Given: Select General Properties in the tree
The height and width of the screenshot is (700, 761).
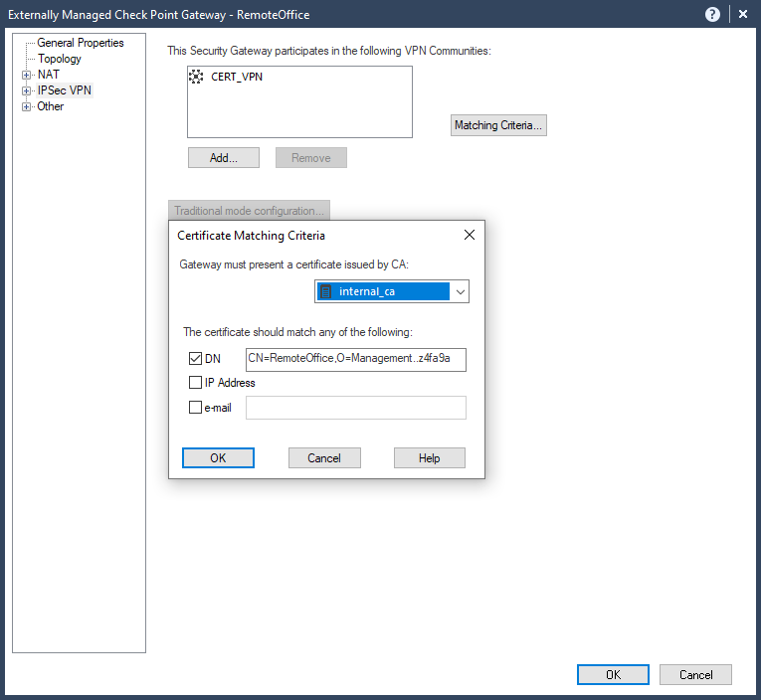Looking at the screenshot, I should coord(81,43).
